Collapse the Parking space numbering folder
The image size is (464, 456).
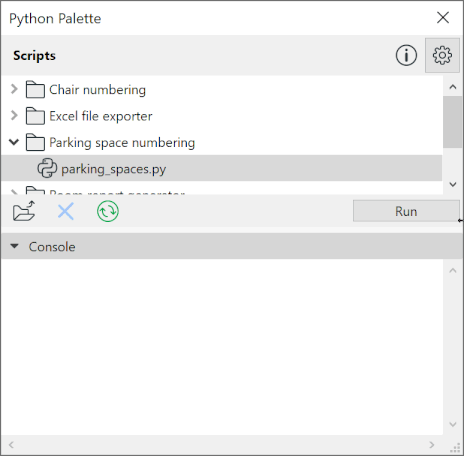(x=14, y=142)
